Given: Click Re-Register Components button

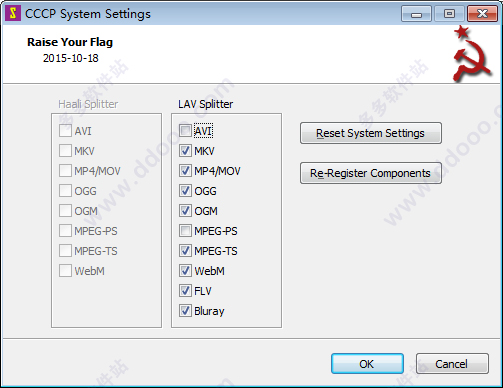Looking at the screenshot, I should pyautogui.click(x=371, y=173).
